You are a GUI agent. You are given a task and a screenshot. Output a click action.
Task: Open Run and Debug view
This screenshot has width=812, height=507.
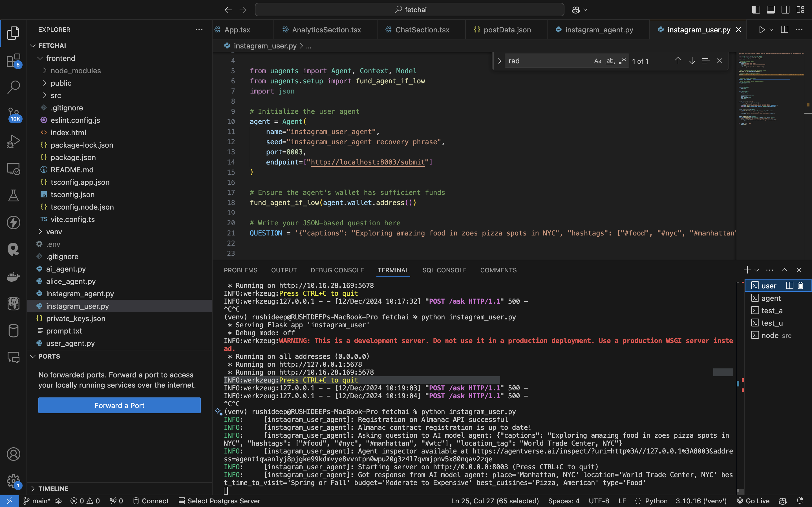[14, 141]
